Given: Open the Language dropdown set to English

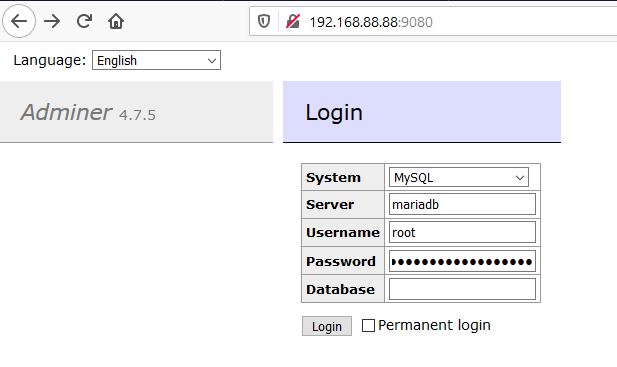Looking at the screenshot, I should tap(156, 60).
